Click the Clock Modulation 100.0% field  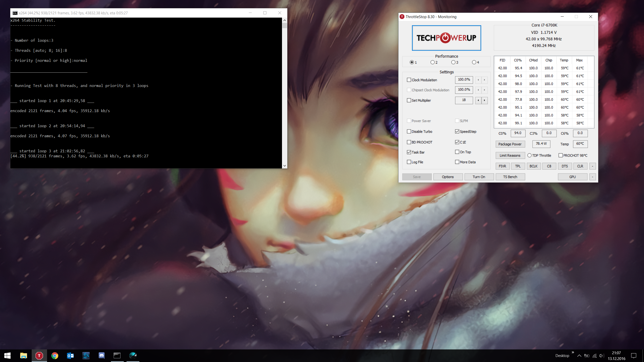click(x=464, y=80)
